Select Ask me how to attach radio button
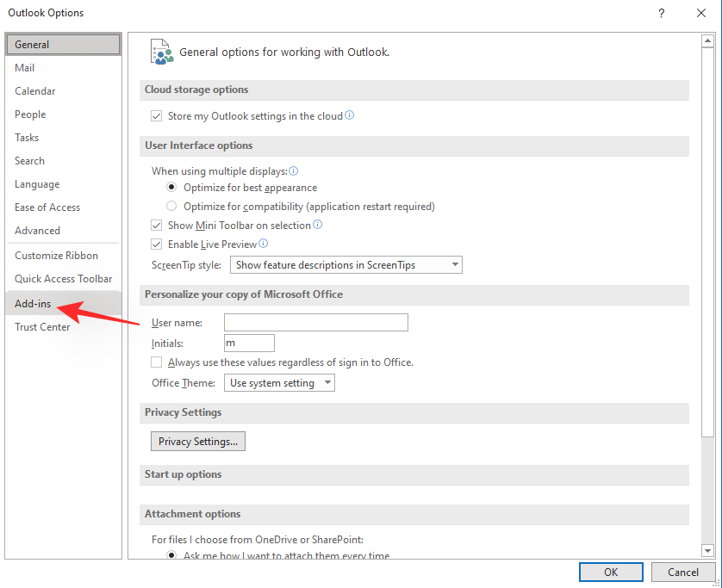 tap(171, 555)
